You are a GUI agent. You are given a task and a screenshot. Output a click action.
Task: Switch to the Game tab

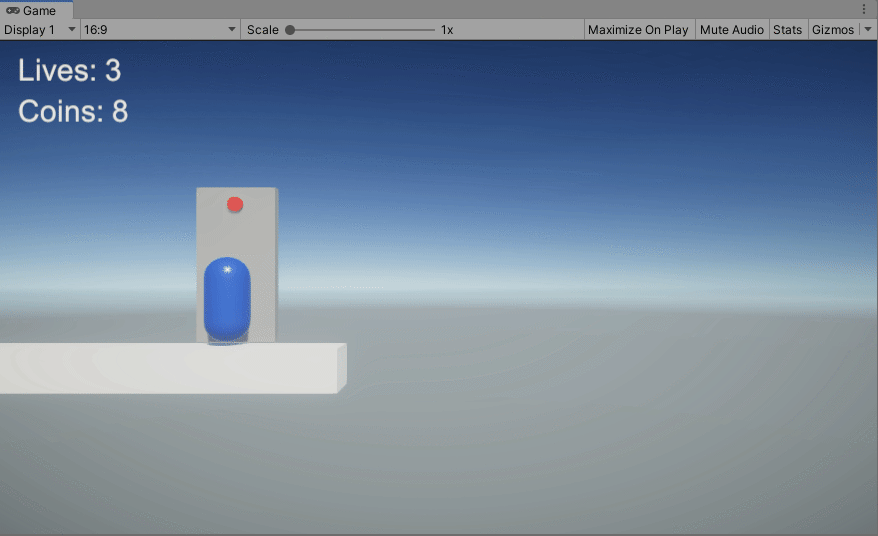(x=36, y=10)
